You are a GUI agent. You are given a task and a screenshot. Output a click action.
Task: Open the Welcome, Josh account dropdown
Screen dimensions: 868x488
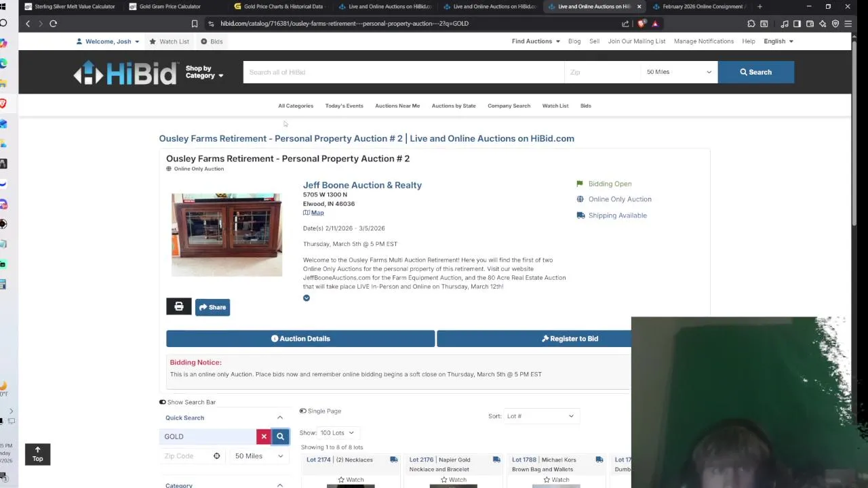pos(108,41)
